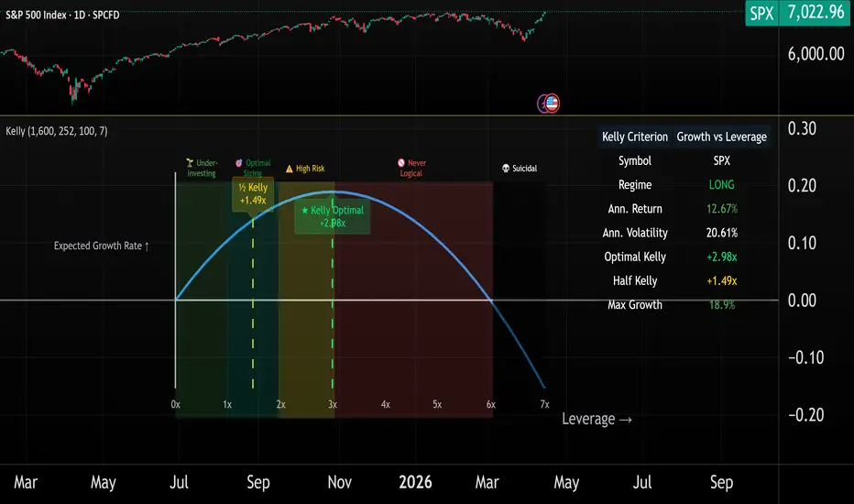Click the Suicidal skull label
This screenshot has width=854, height=504.
pyautogui.click(x=519, y=169)
